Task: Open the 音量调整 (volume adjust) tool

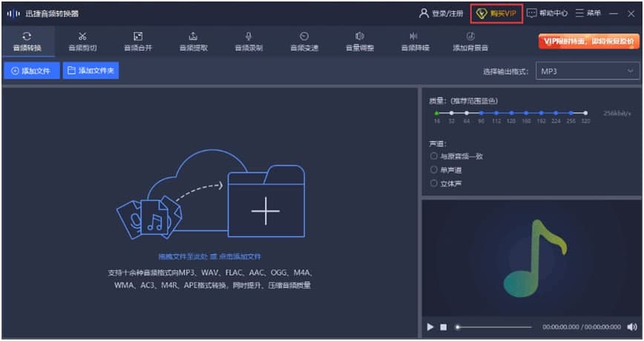Action: click(360, 42)
